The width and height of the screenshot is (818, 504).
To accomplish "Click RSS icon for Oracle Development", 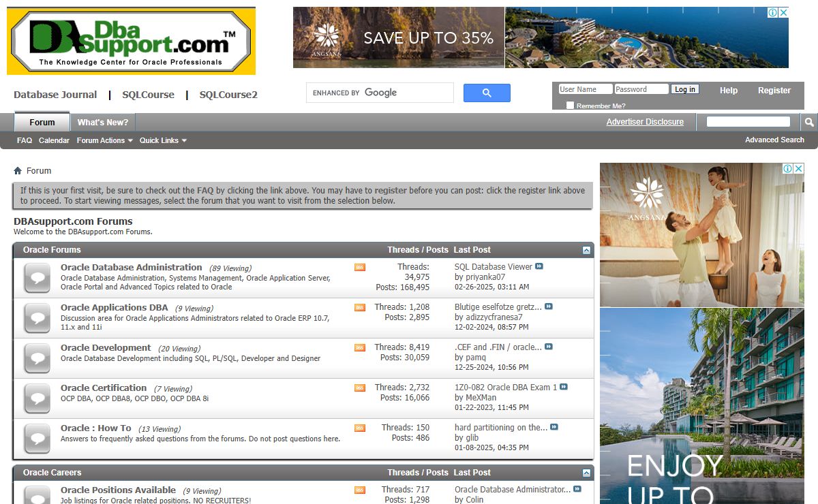I will point(360,348).
